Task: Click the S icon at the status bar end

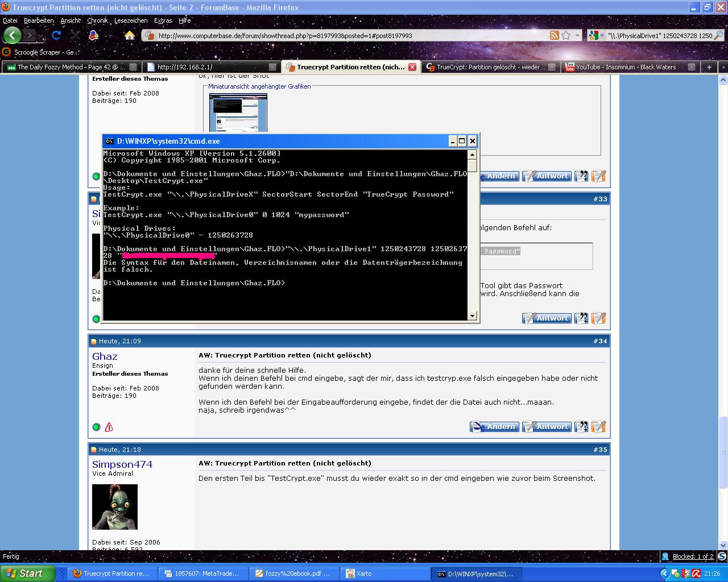Action: [722, 556]
